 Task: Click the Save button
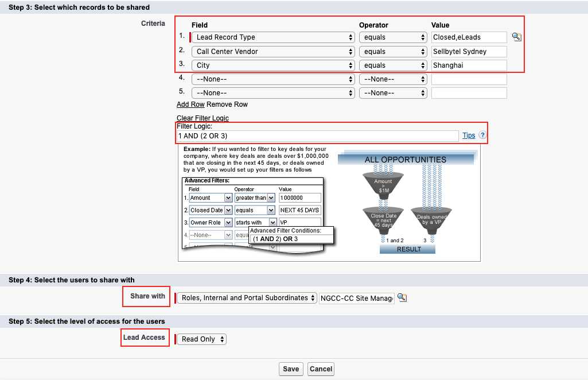pyautogui.click(x=291, y=369)
